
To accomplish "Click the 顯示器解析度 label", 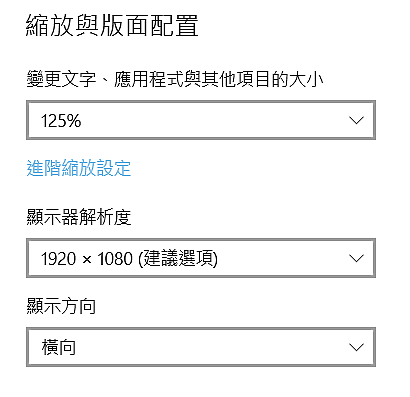I will (x=79, y=217).
